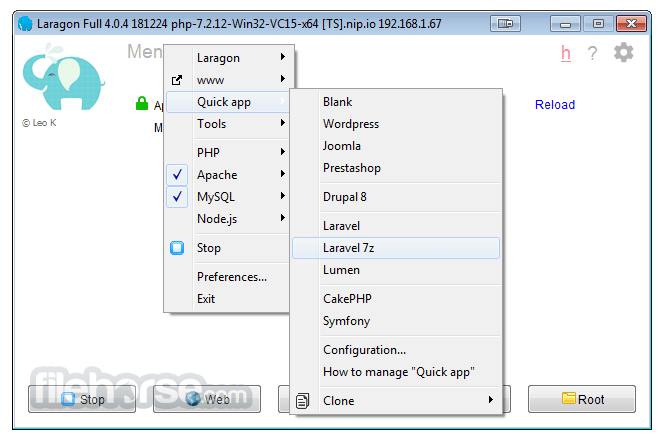Select Joomla quick app
Image resolution: width=663 pixels, height=439 pixels.
pyautogui.click(x=396, y=146)
